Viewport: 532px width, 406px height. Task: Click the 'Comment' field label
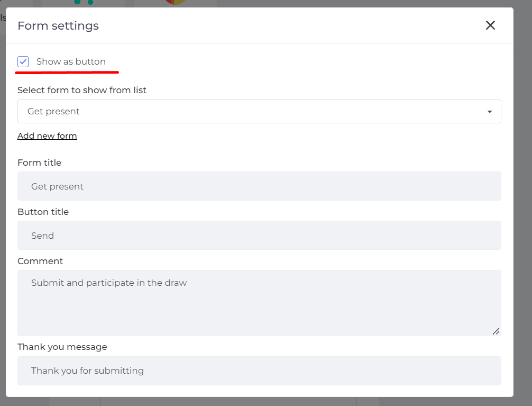click(x=40, y=261)
